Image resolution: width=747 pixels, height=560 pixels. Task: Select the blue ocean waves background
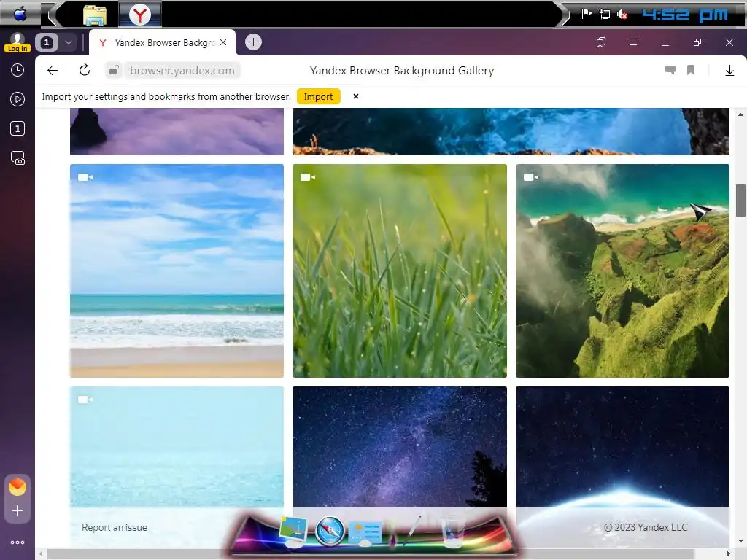(x=511, y=131)
